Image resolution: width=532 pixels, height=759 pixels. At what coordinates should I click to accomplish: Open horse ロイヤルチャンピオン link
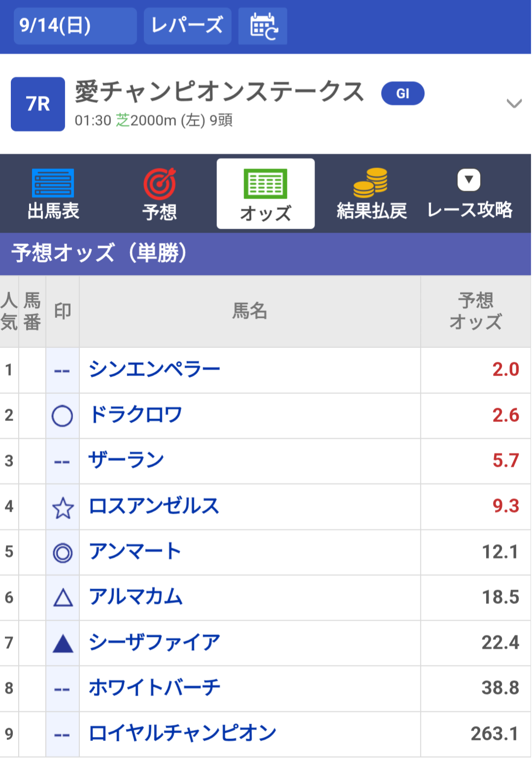(x=182, y=734)
